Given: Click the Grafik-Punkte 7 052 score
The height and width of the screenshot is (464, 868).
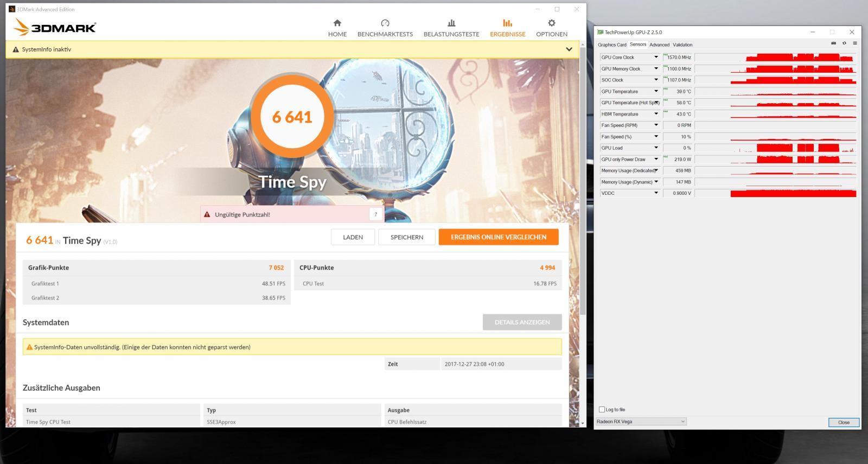Looking at the screenshot, I should point(276,268).
